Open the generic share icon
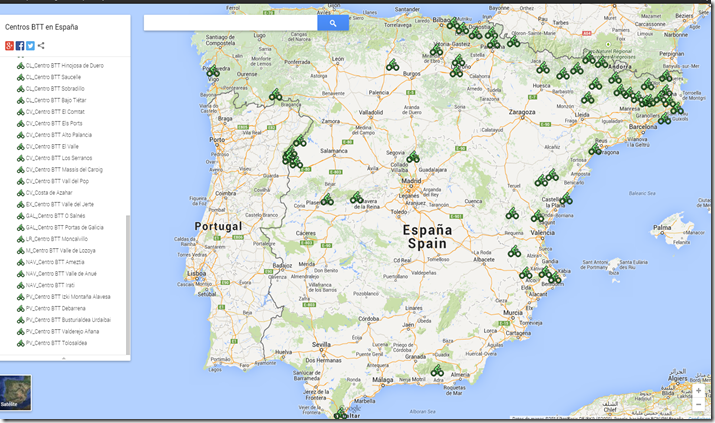Image resolution: width=715 pixels, height=423 pixels. pyautogui.click(x=41, y=46)
